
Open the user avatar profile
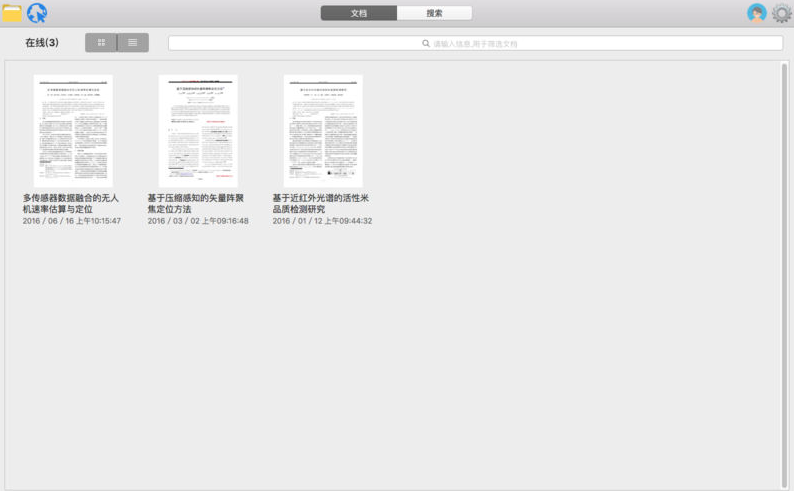pos(757,13)
